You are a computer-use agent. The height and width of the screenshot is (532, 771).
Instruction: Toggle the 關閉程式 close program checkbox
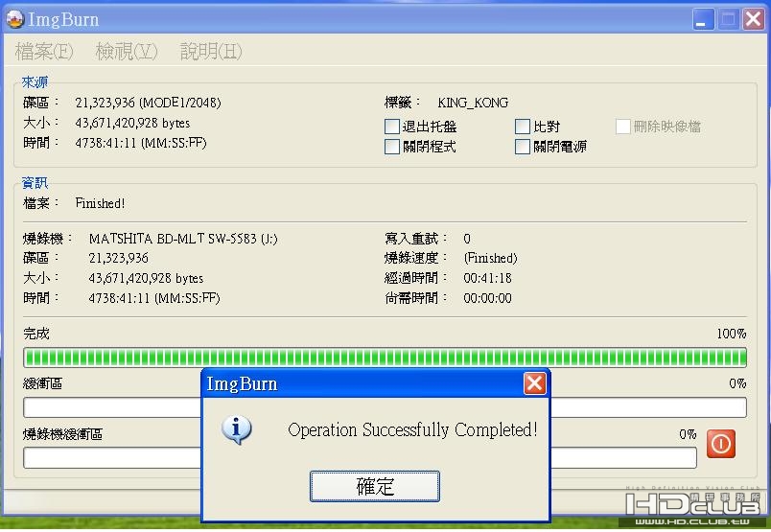tap(392, 147)
